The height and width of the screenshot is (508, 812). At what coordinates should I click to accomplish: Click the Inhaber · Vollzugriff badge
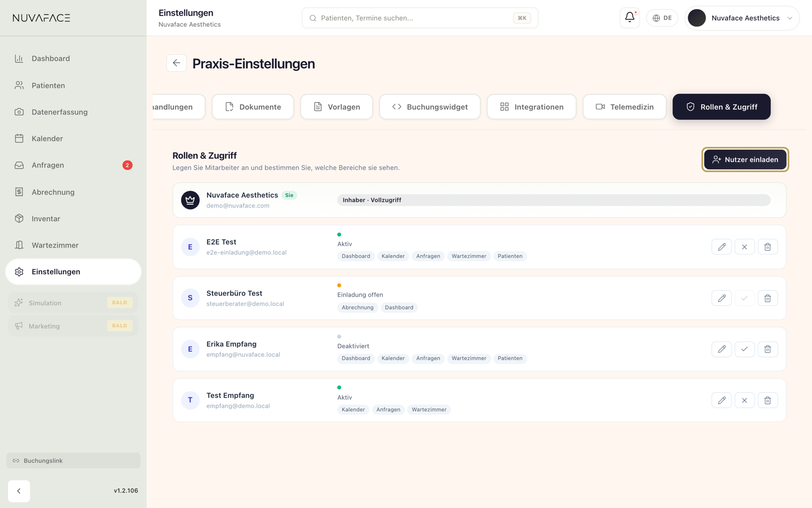(554, 200)
